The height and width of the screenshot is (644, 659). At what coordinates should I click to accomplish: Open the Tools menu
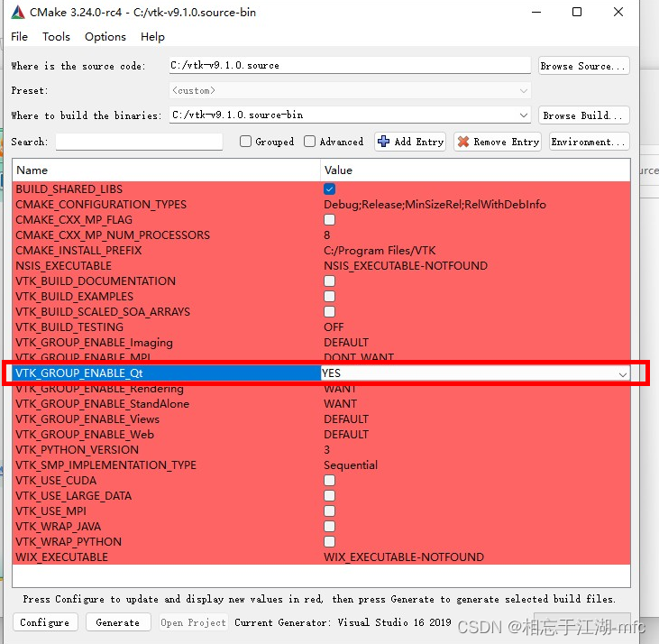pyautogui.click(x=56, y=37)
